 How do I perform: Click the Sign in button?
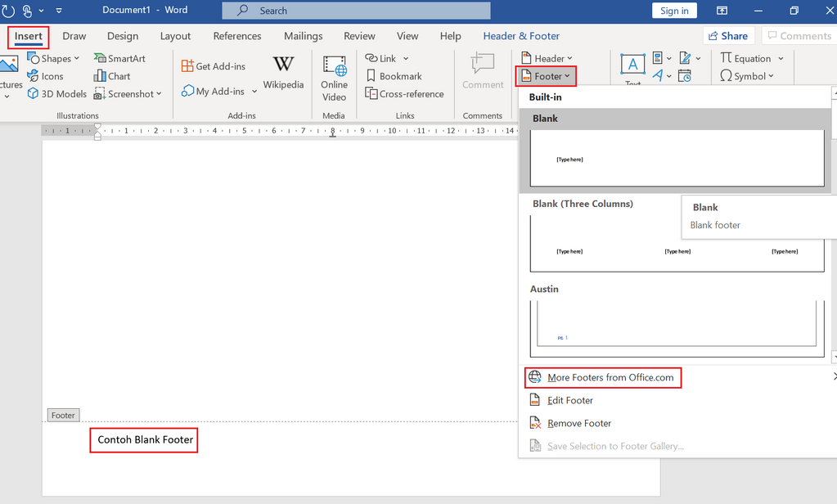(673, 10)
